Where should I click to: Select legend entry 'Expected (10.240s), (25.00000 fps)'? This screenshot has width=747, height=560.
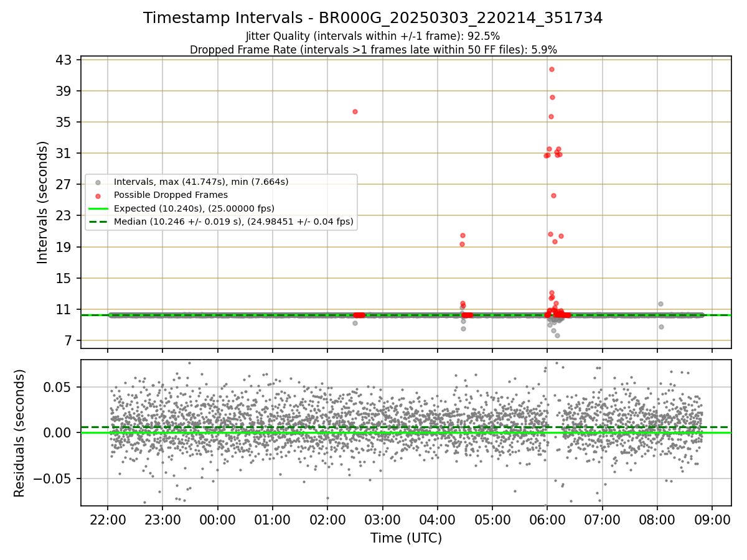pyautogui.click(x=194, y=208)
